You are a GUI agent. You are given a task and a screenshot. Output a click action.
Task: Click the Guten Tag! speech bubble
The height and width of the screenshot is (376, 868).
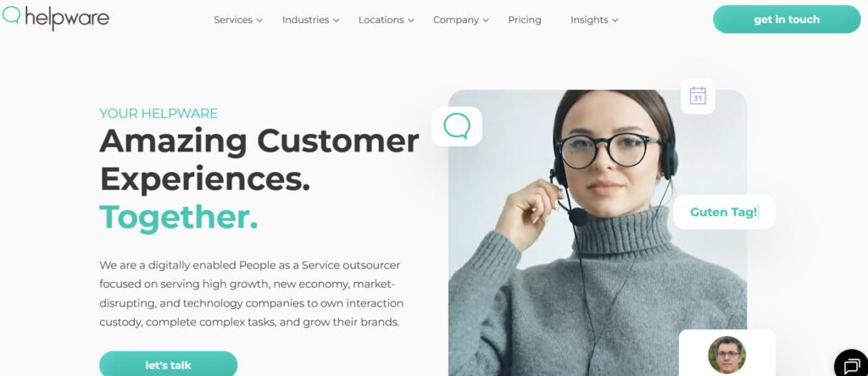pos(724,213)
